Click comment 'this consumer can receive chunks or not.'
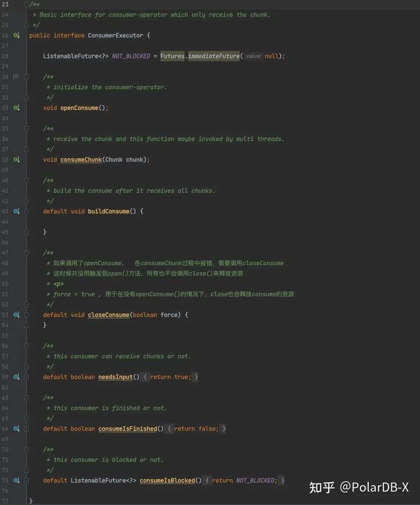 click(122, 356)
